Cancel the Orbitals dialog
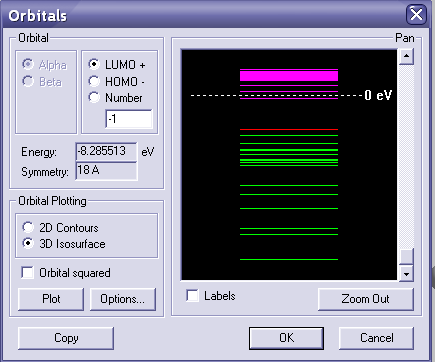The image size is (435, 362). click(x=376, y=338)
